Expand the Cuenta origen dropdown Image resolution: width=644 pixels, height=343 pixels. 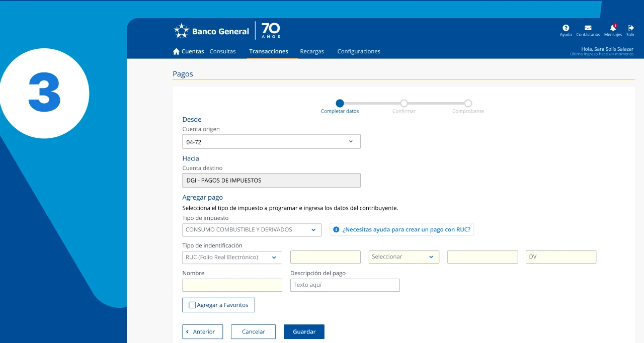351,142
